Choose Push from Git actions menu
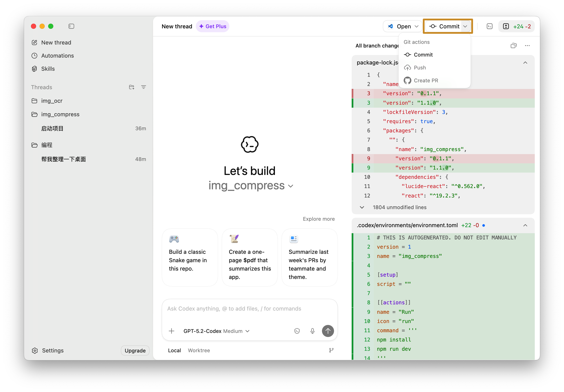Screen dimensions: 564x392 point(420,67)
